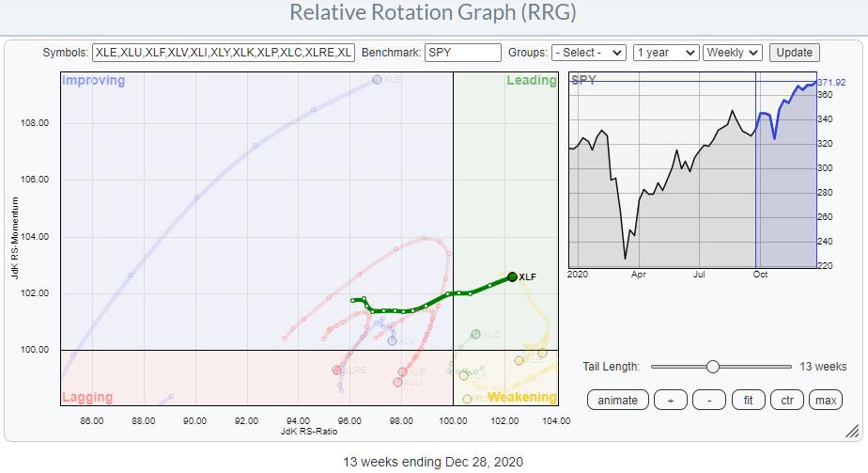Screen dimensions: 868x473
Task: Click the XLC marker in Leading quadrant
Action: pos(475,334)
